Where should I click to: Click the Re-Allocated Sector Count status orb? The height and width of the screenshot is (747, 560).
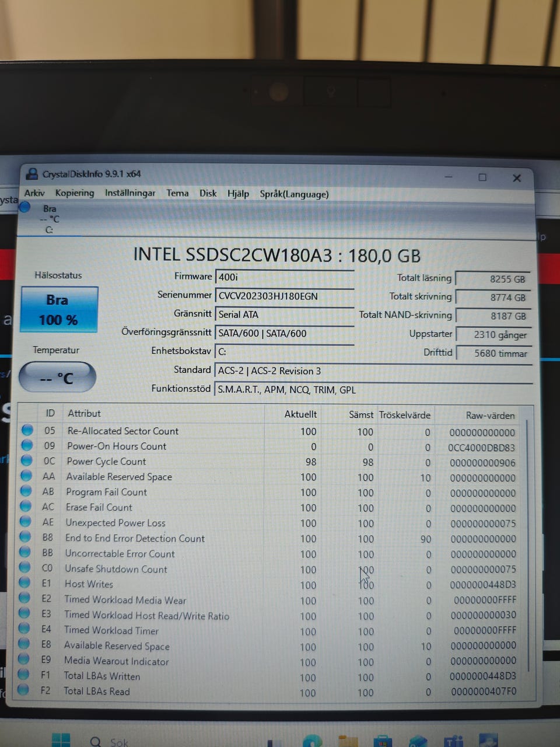(27, 430)
